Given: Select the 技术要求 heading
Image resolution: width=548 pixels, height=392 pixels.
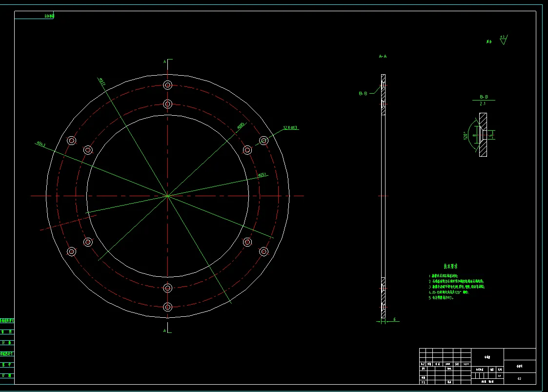Looking at the screenshot, I should (450, 267).
